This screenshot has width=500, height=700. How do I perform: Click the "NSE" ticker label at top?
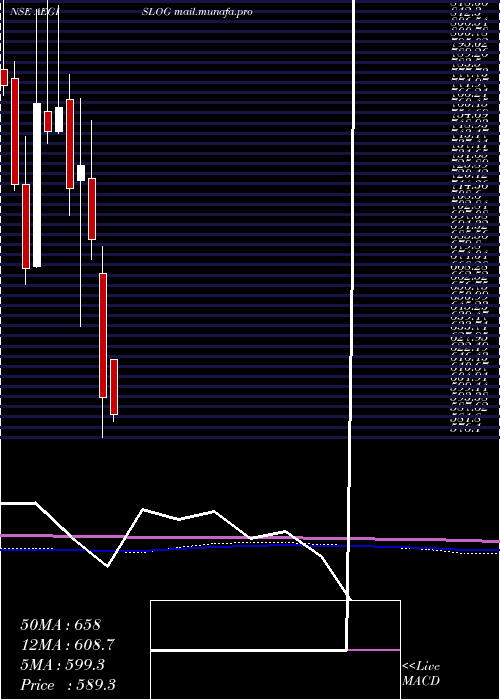tap(21, 12)
